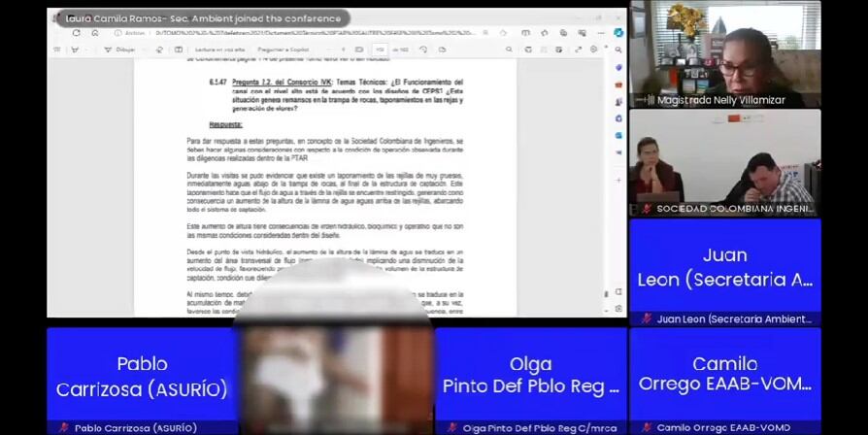Click the site info icon next to Archivo
Screen dimensions: 868x435
coord(117,33)
